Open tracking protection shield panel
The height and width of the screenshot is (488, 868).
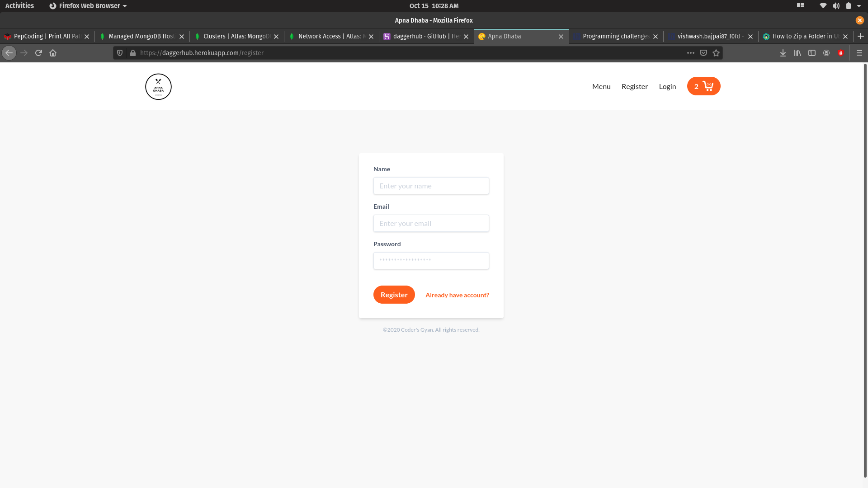(x=120, y=53)
